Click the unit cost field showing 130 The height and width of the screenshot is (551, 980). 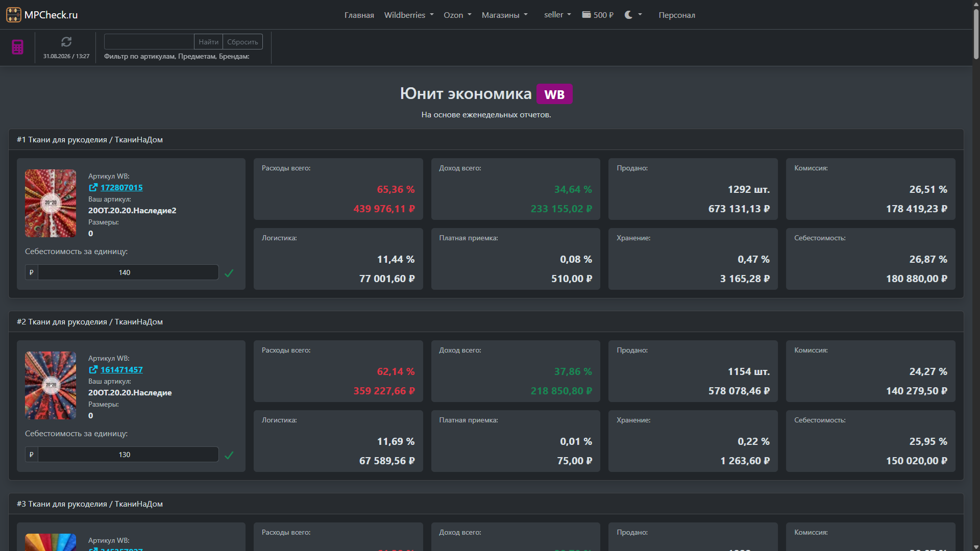tap(128, 455)
